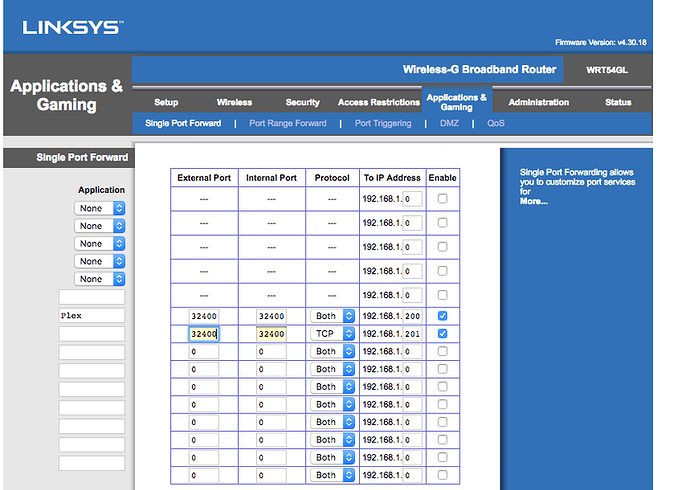The image size is (690, 490).
Task: View the Status tab
Action: 618,102
